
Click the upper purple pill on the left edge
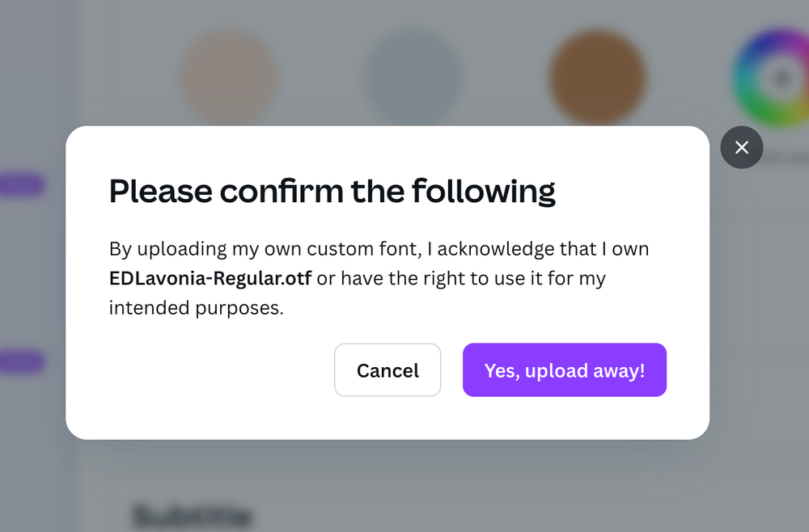tap(22, 184)
